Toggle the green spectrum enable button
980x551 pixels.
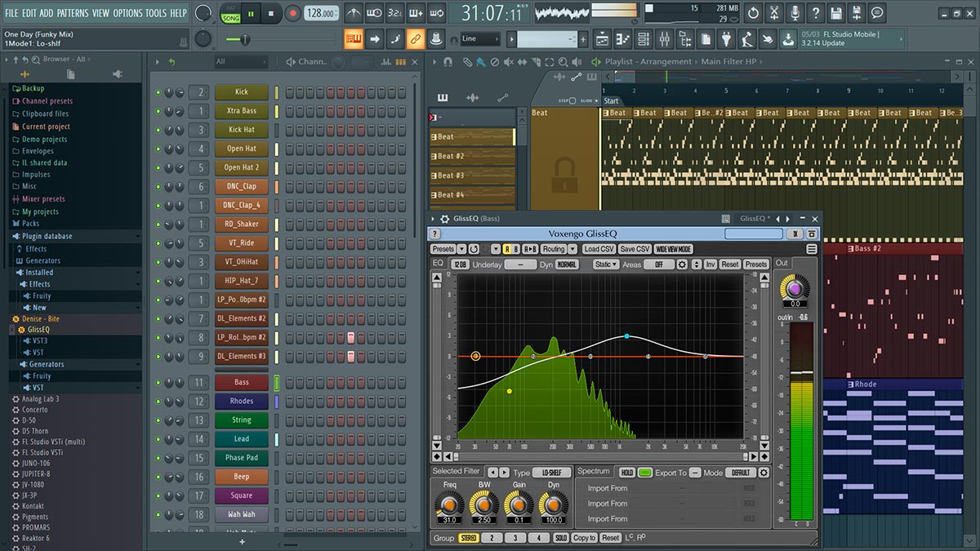(x=645, y=473)
